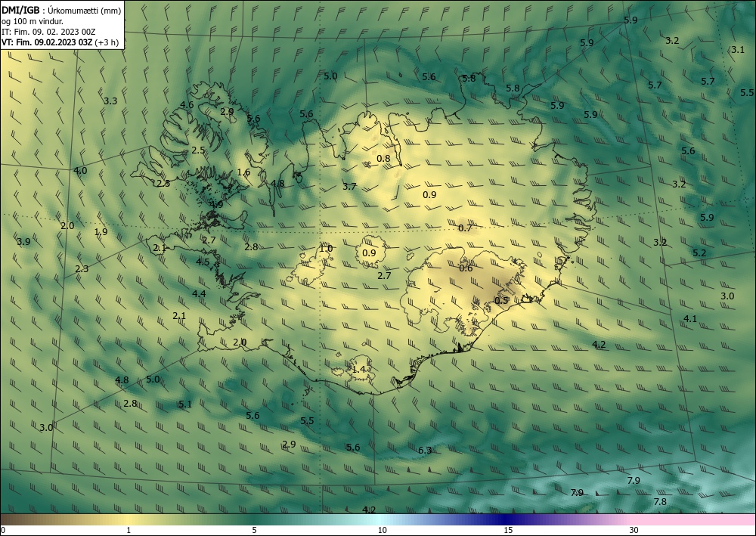Click the 1.6 value in the Westfjords area
756x536 pixels.
[244, 172]
